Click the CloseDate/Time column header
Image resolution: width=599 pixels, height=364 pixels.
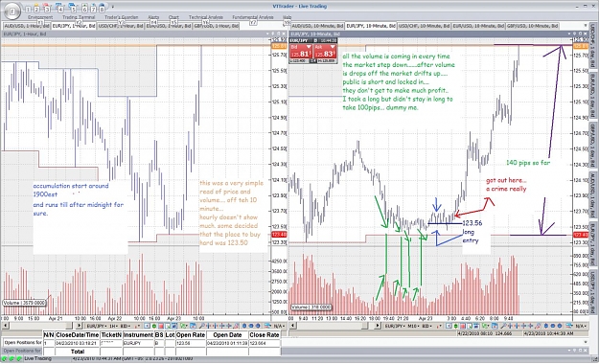click(78, 334)
